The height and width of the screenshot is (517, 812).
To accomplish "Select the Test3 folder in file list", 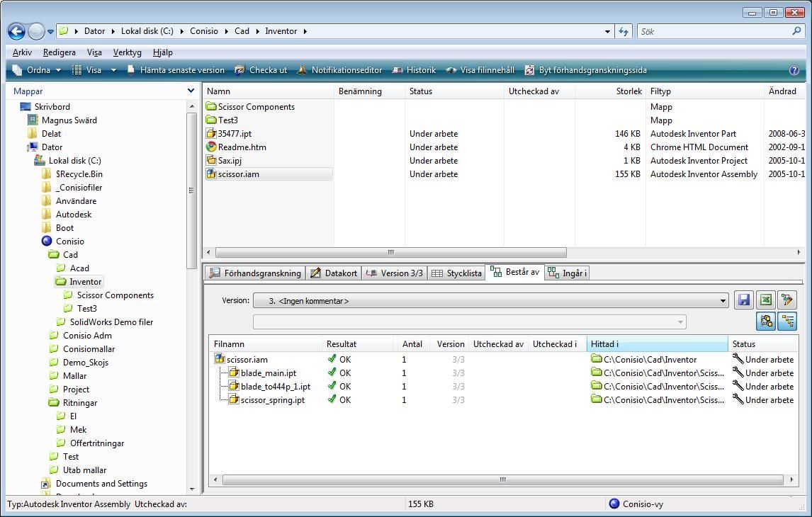I will coord(222,120).
